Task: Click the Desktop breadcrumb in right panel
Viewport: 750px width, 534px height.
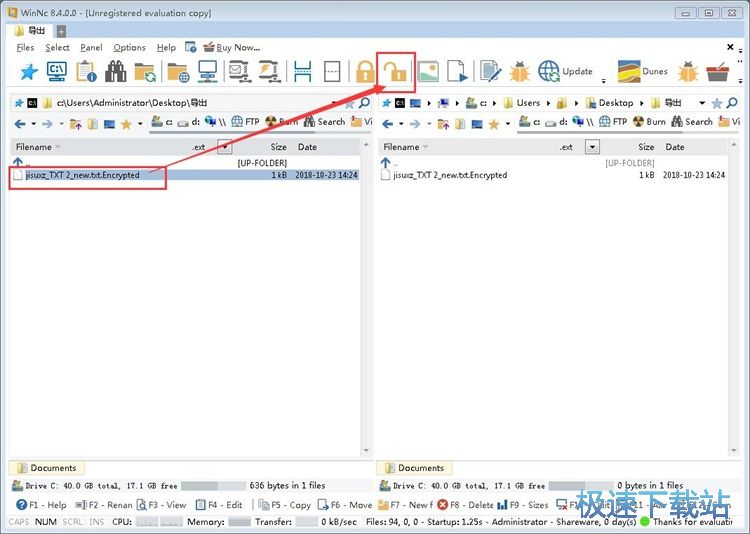Action: click(609, 102)
